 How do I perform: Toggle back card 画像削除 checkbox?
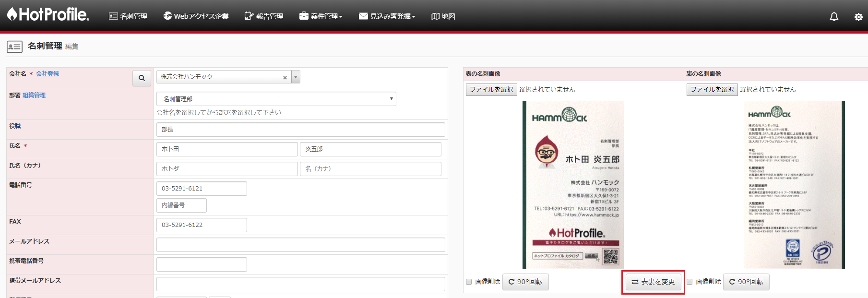(x=690, y=282)
